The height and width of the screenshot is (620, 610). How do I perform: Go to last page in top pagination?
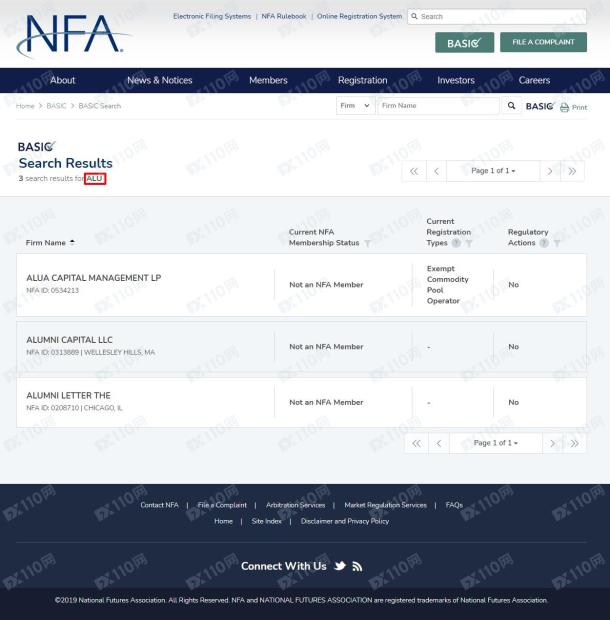click(572, 171)
